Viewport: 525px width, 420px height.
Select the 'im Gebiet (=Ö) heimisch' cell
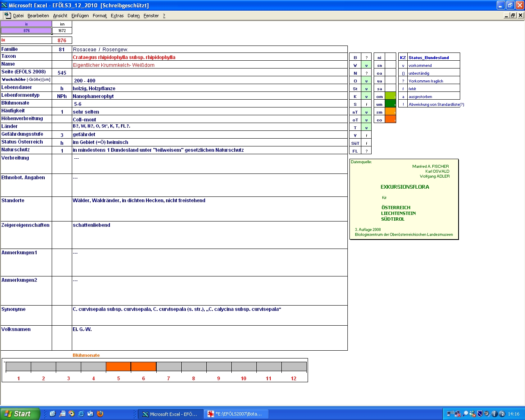click(210, 142)
